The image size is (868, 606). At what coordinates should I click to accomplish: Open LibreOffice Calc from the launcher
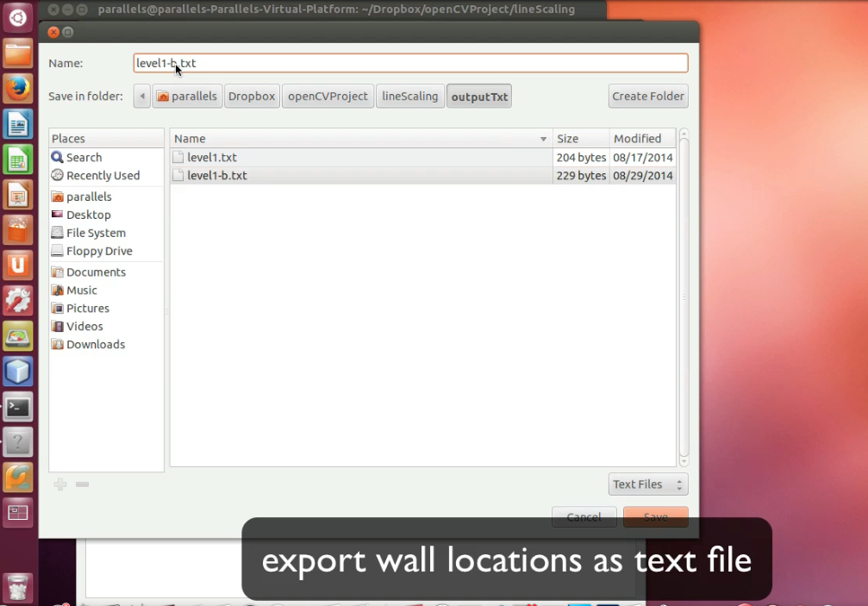pos(17,159)
